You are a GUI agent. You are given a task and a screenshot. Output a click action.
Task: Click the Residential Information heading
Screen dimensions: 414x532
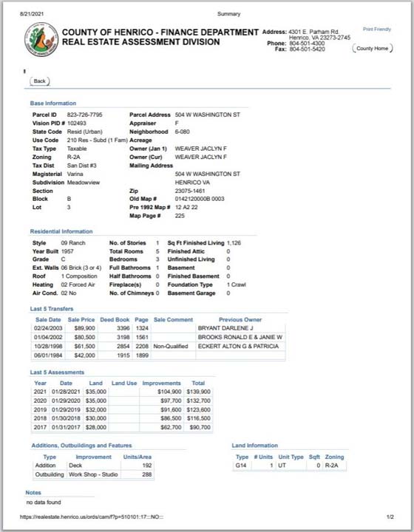(x=61, y=231)
